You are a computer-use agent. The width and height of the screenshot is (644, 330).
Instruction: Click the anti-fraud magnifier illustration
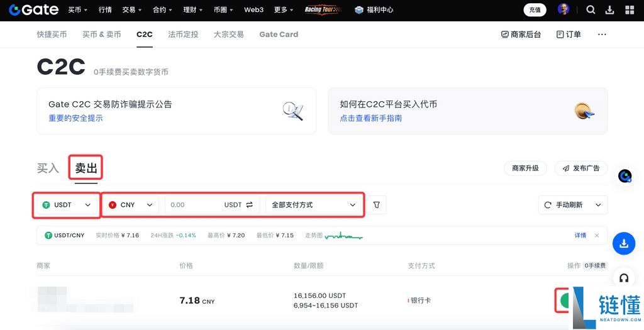pos(293,111)
